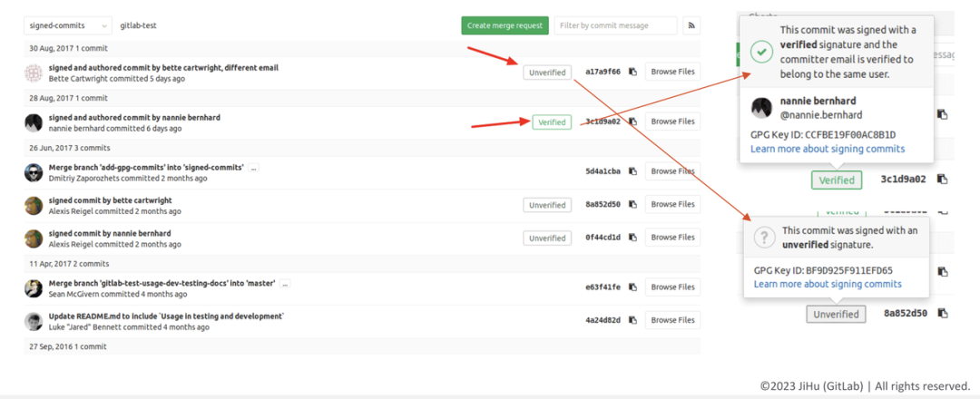Copy commit SHA 3c1d9a02 in the commit list

632,122
